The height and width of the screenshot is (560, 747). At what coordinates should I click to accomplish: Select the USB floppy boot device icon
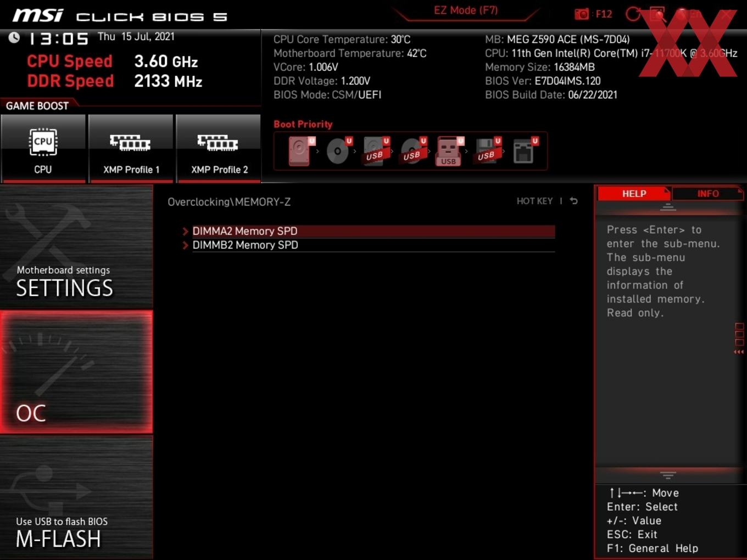[488, 151]
